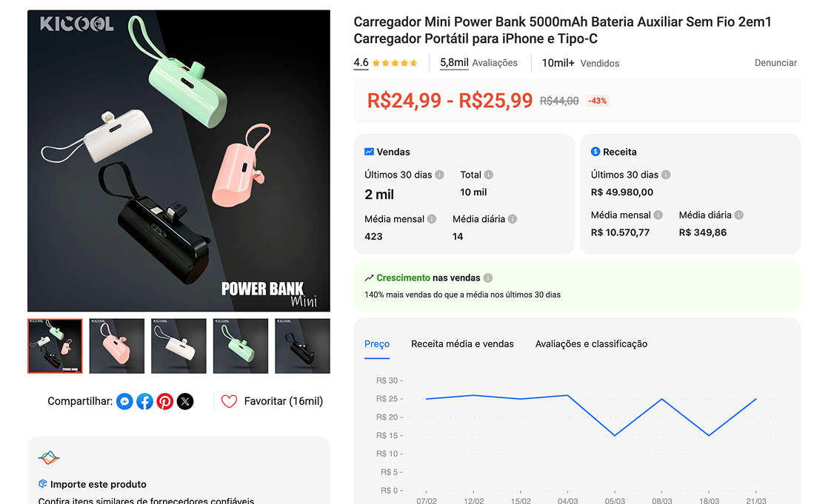Click info icon beside revenue Média diária
The width and height of the screenshot is (831, 504).
[738, 215]
